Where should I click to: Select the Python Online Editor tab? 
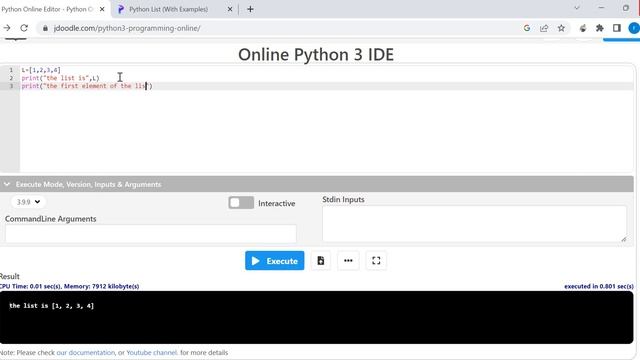(47, 9)
